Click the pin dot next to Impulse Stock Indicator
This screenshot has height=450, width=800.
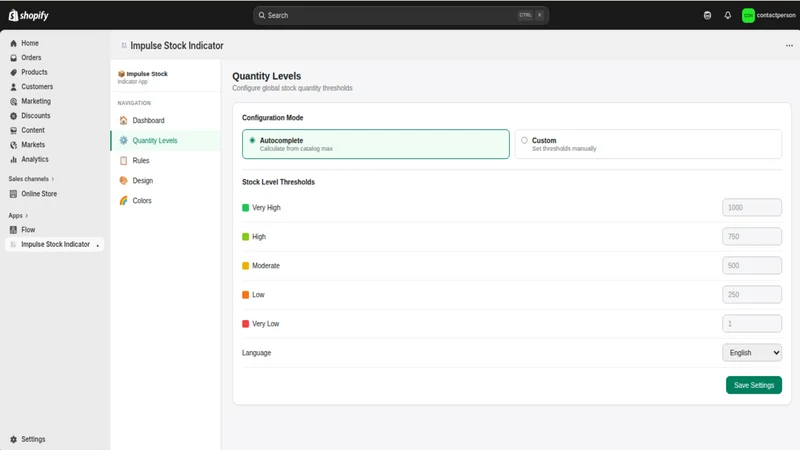[97, 245]
